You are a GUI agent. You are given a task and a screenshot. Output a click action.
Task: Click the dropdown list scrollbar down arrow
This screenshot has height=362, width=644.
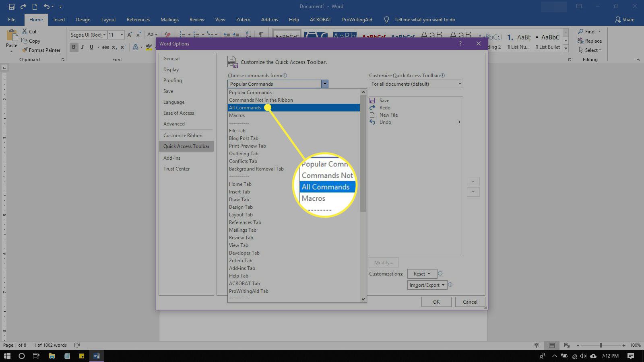coord(363,299)
